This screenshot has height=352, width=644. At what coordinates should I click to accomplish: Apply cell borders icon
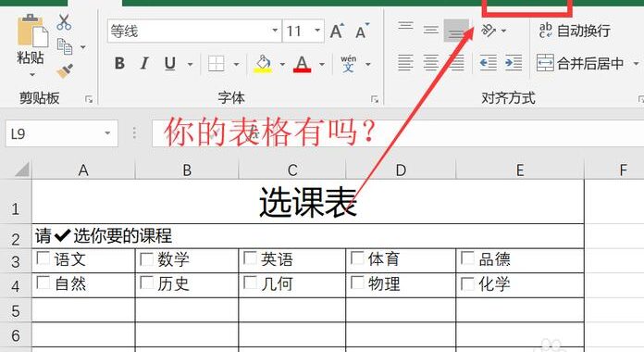coord(216,64)
